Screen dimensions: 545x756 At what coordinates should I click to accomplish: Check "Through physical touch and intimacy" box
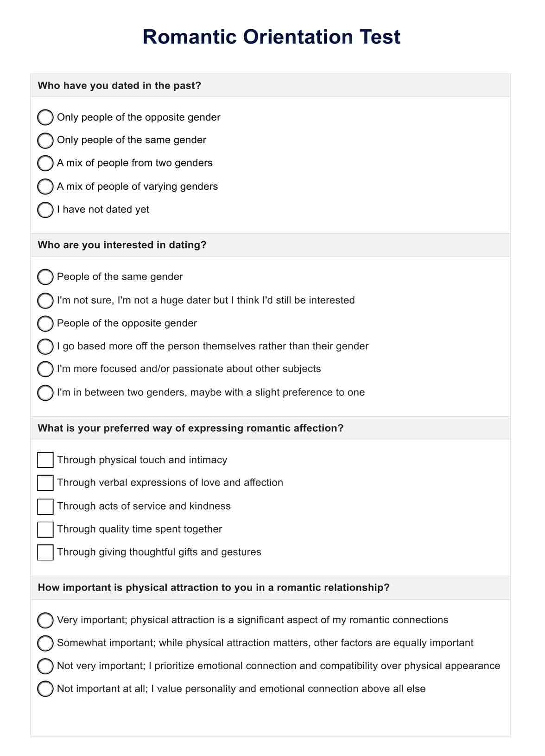tap(45, 460)
